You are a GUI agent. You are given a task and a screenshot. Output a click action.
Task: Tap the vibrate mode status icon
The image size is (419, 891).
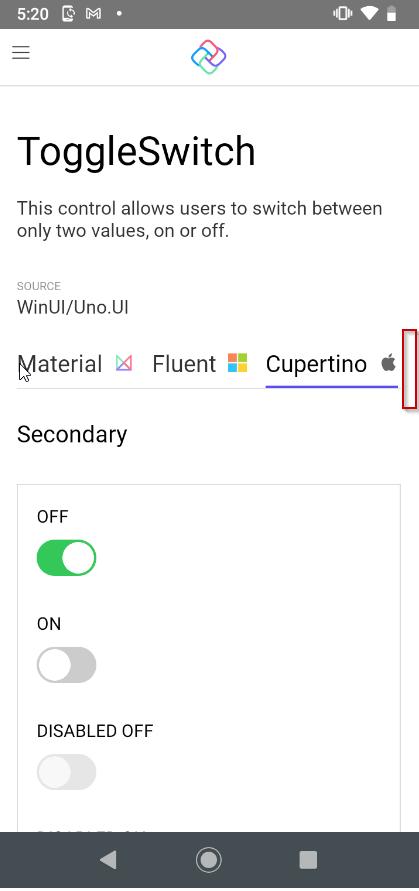(x=343, y=14)
